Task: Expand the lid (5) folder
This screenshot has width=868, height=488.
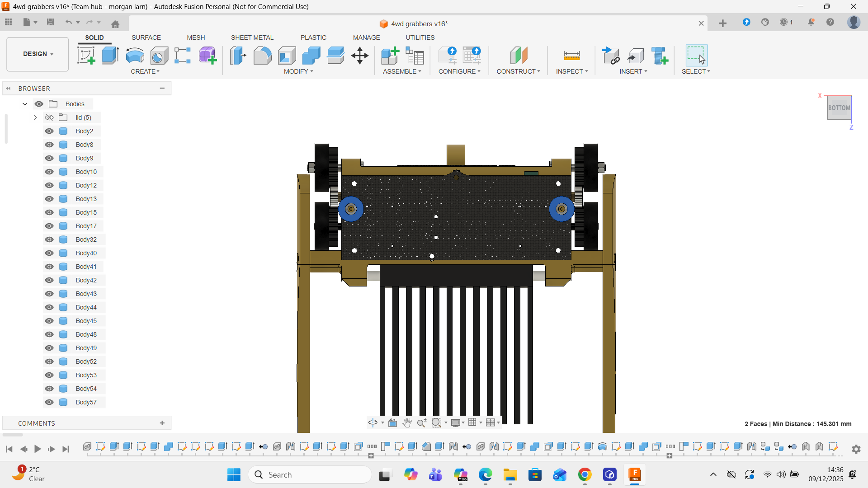Action: (35, 117)
